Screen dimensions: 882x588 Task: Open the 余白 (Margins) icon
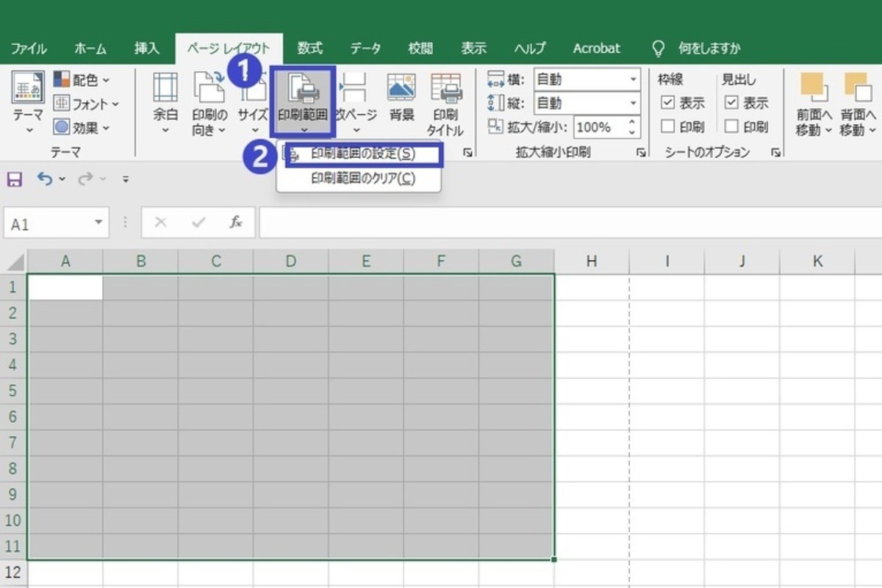tap(165, 90)
